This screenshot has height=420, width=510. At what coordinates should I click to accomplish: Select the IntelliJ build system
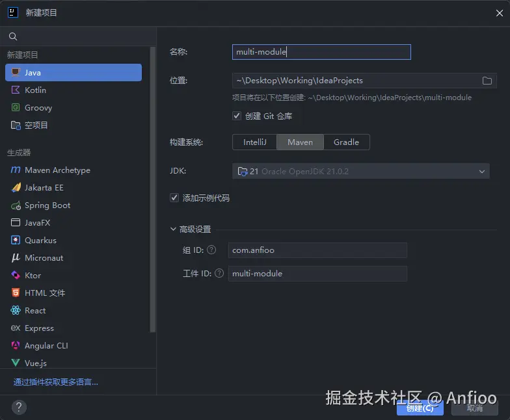tap(255, 142)
